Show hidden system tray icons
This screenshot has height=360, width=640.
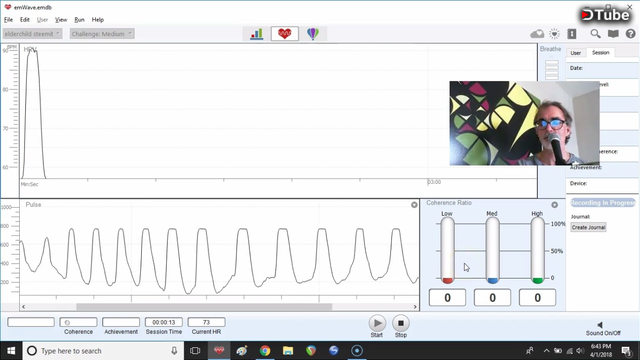coord(546,351)
